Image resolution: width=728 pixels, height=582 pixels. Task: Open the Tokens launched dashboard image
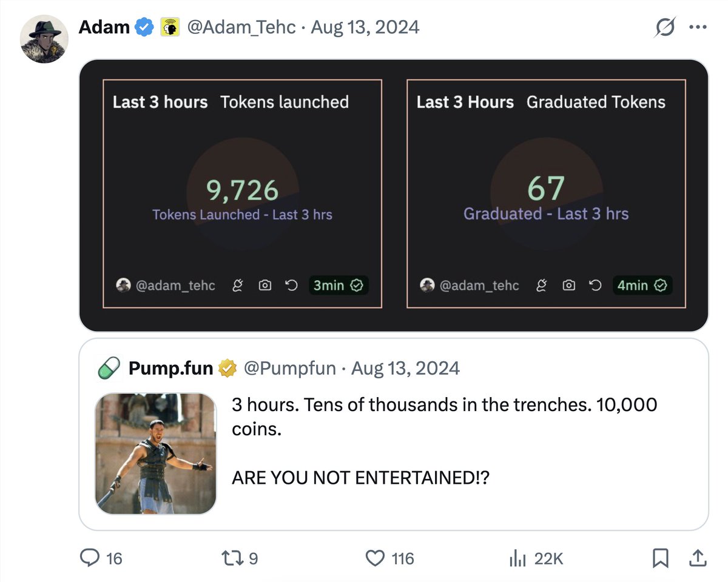242,193
